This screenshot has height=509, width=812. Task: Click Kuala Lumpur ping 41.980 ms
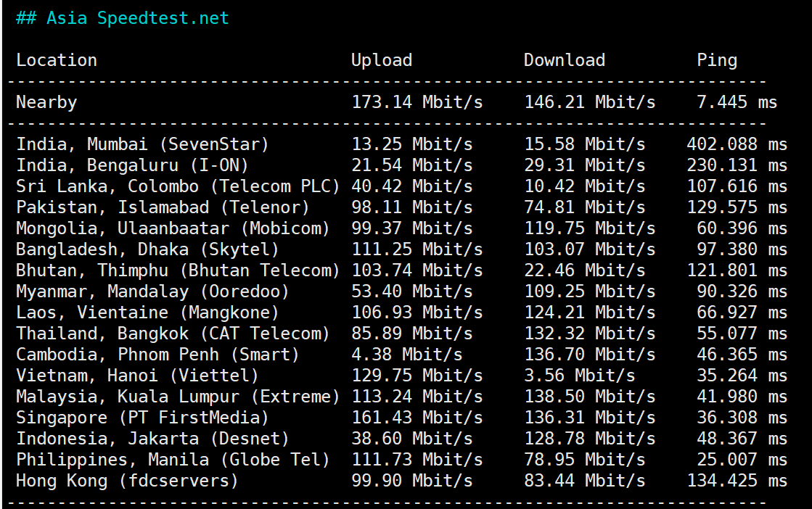(x=742, y=397)
